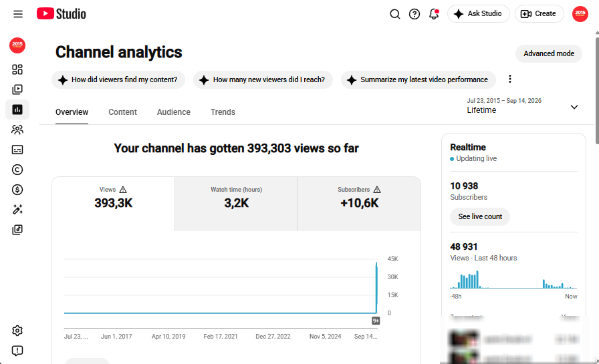The height and width of the screenshot is (364, 599).
Task: Open the Dashboard icon in sidebar
Action: point(17,69)
